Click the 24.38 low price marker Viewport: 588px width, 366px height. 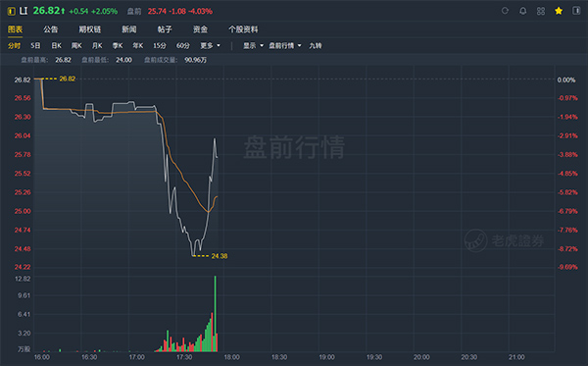tap(219, 256)
